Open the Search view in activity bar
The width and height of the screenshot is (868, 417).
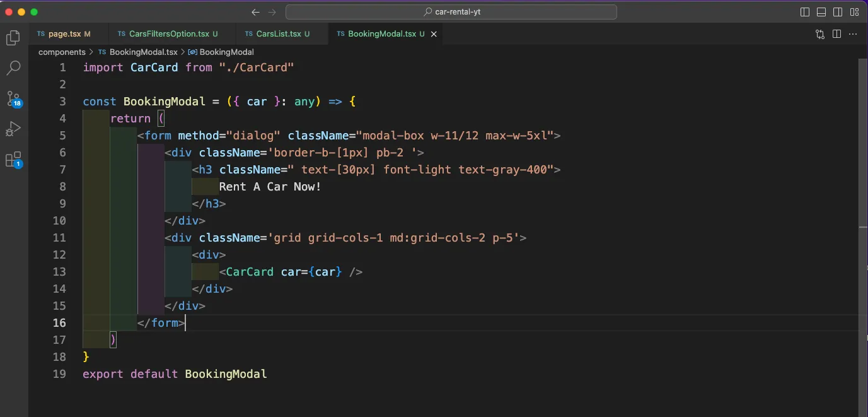coord(13,68)
